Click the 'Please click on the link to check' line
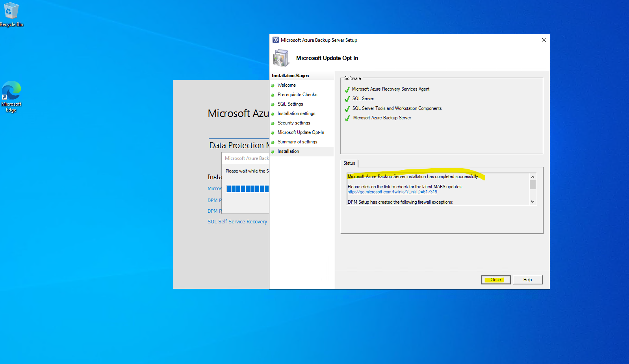Viewport: 629px width, 364px height. (405, 187)
